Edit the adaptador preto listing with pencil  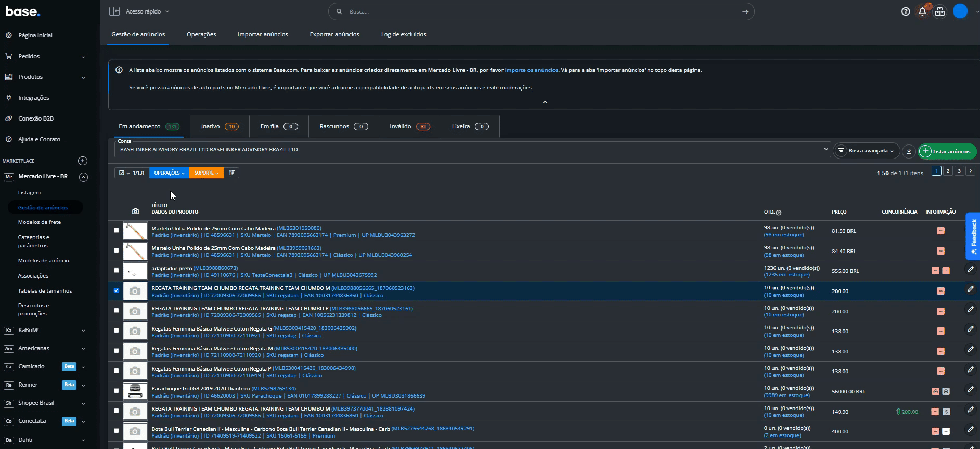pyautogui.click(x=970, y=269)
